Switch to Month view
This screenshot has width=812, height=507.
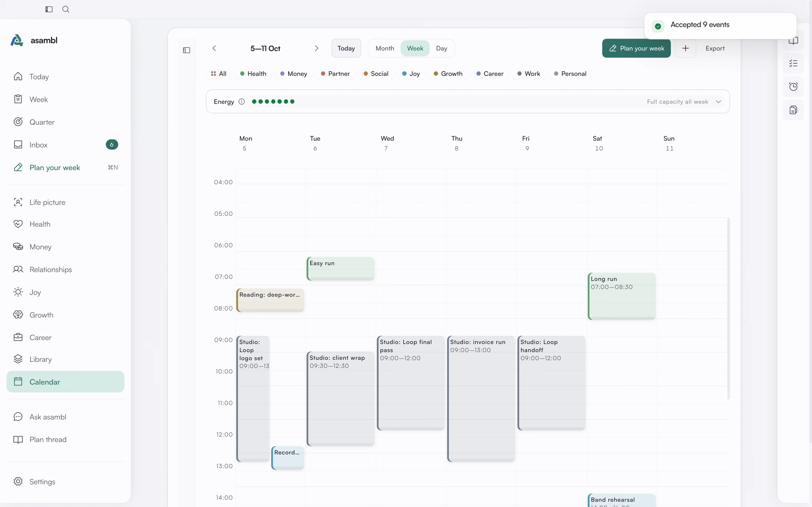click(x=385, y=48)
